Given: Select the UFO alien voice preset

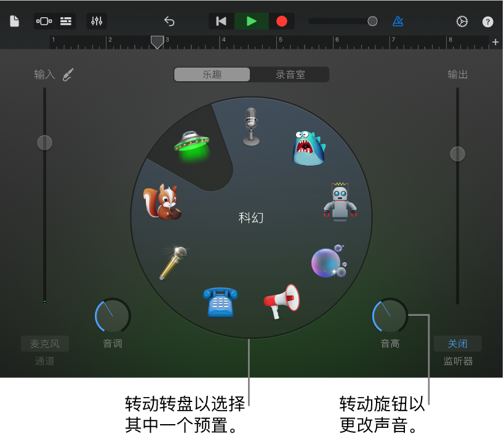Looking at the screenshot, I should point(192,146).
